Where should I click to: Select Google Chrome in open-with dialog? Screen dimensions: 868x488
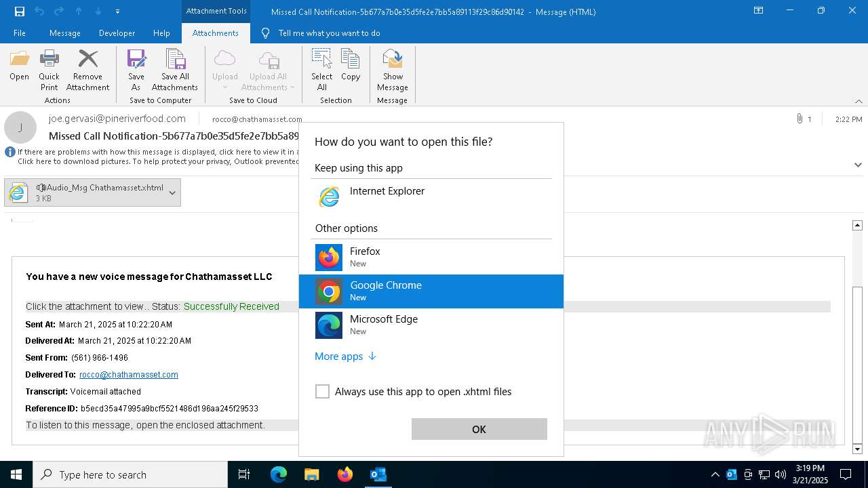click(431, 291)
